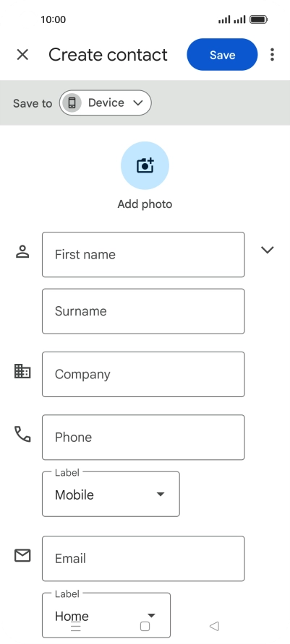Viewport: 290px width, 644px height.
Task: Tap the camera add photo icon
Action: [145, 165]
